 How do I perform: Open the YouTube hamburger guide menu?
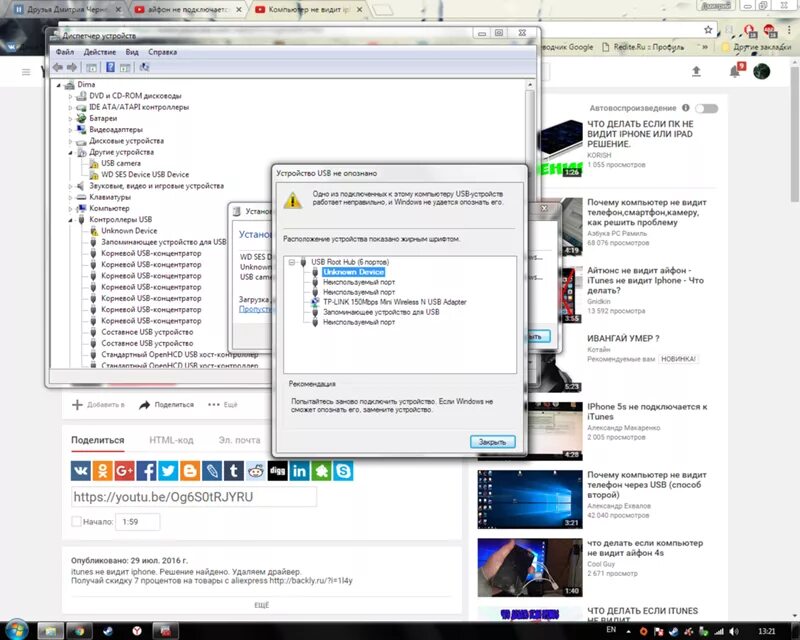26,72
